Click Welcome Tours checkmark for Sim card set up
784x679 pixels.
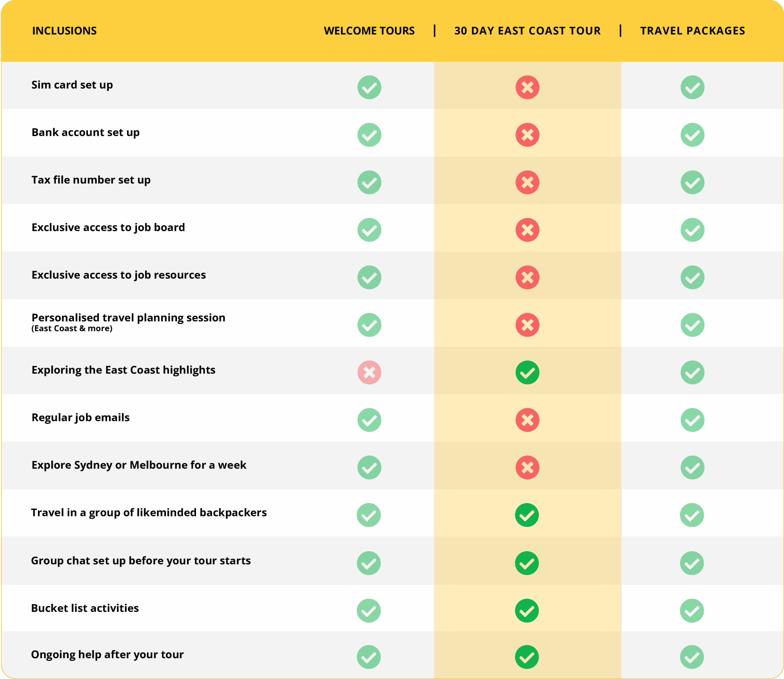click(x=369, y=88)
